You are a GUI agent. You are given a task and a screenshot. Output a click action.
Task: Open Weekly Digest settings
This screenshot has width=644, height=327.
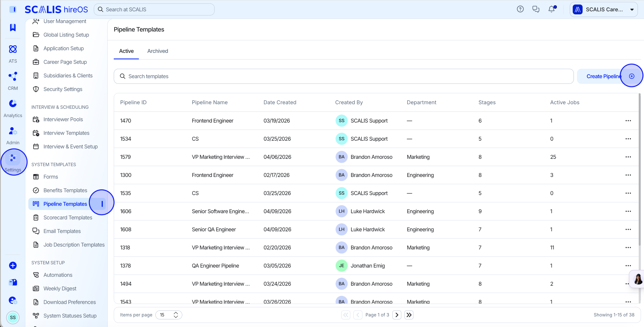point(60,288)
